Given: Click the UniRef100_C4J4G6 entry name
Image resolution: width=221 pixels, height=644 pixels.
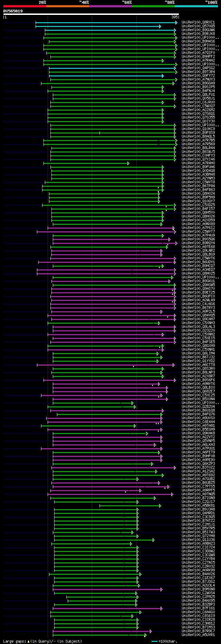Looking at the screenshot, I should [x=198, y=304].
